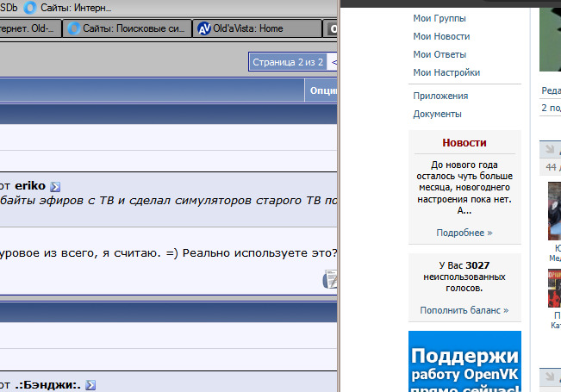The width and height of the screenshot is (561, 392).
Task: Click the blue circle icon on the bookmark bar
Action: pyautogui.click(x=30, y=8)
